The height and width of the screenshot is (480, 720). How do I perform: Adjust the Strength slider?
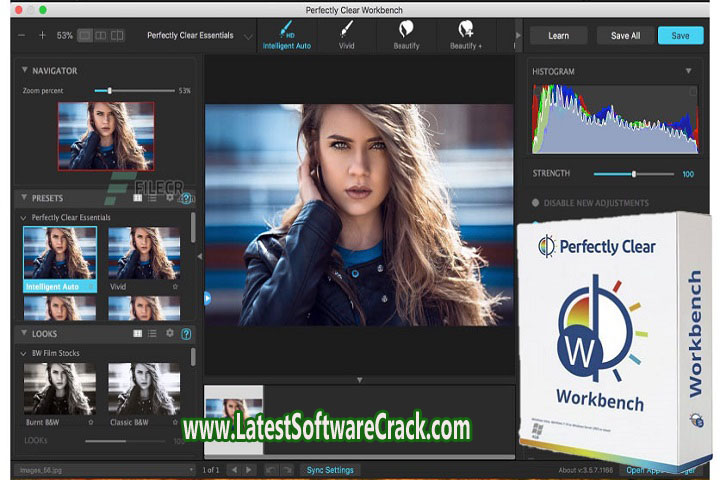[x=634, y=174]
